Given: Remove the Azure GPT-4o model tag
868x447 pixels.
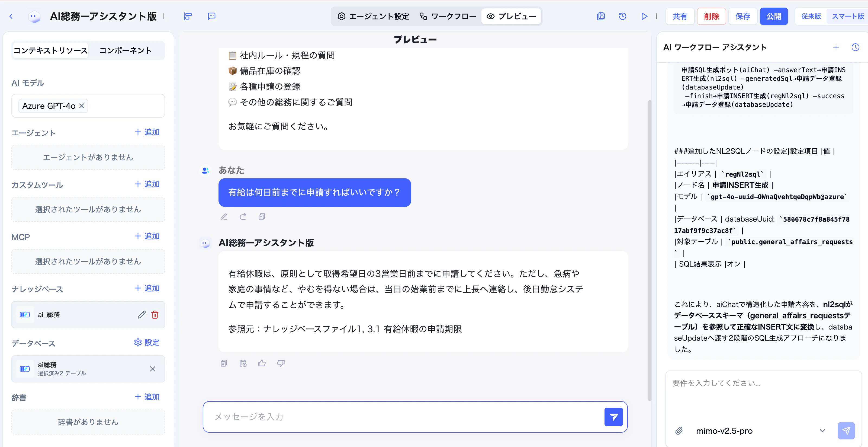Looking at the screenshot, I should point(81,106).
